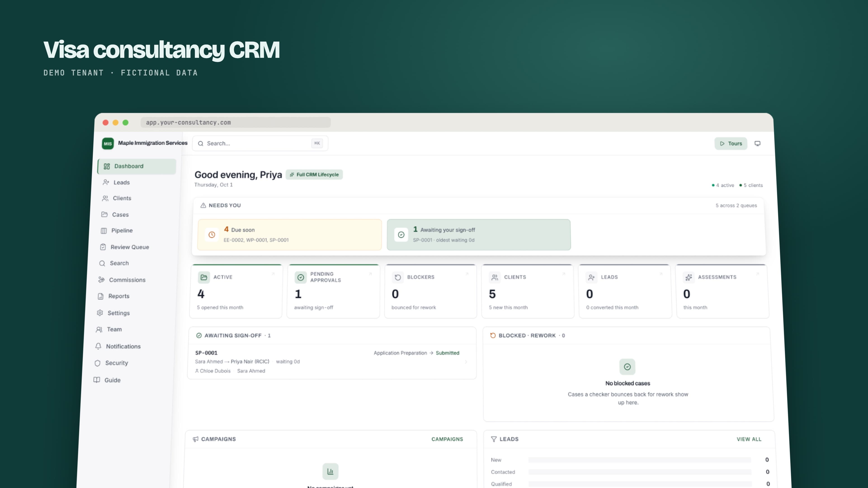The width and height of the screenshot is (868, 488).
Task: Click the Submitted status label
Action: pos(448,353)
